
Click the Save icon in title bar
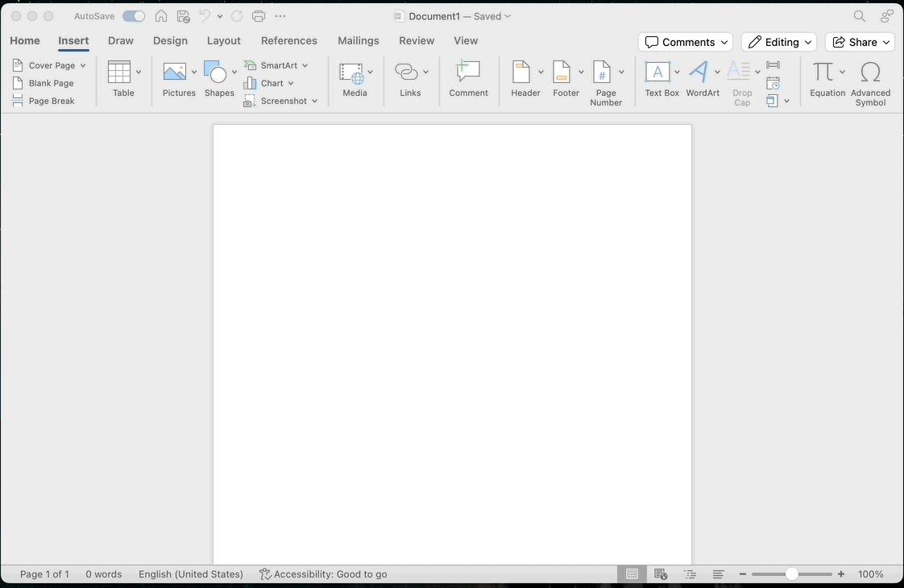coord(184,16)
